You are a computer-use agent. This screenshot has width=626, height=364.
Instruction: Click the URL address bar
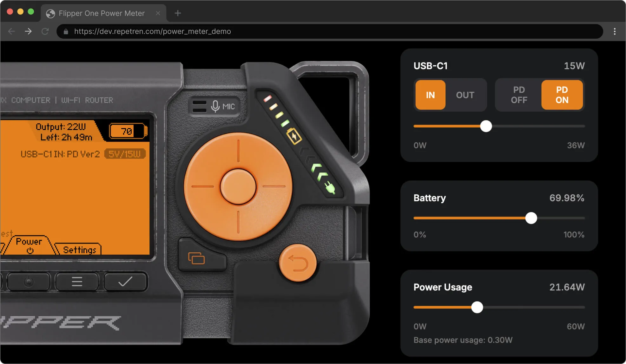(330, 31)
